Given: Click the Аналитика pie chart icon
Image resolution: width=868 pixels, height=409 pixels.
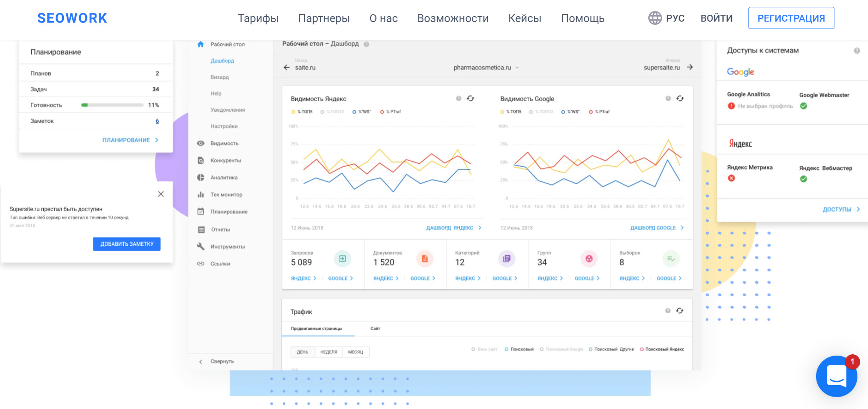Looking at the screenshot, I should pyautogui.click(x=200, y=178).
